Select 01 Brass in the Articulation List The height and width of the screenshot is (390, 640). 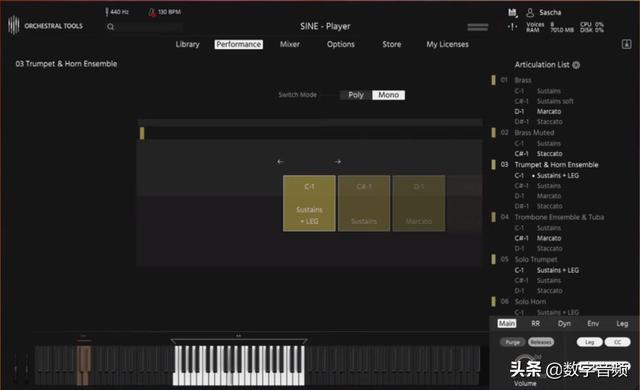coord(523,80)
